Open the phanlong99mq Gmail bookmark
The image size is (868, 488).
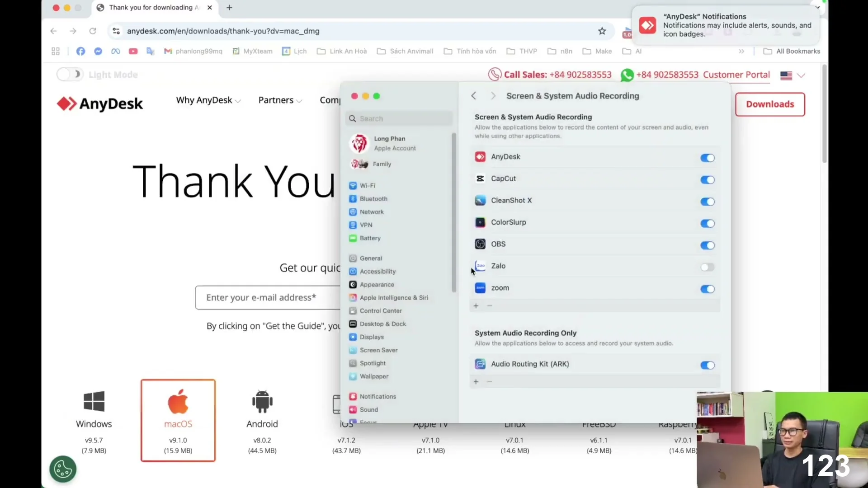click(193, 52)
